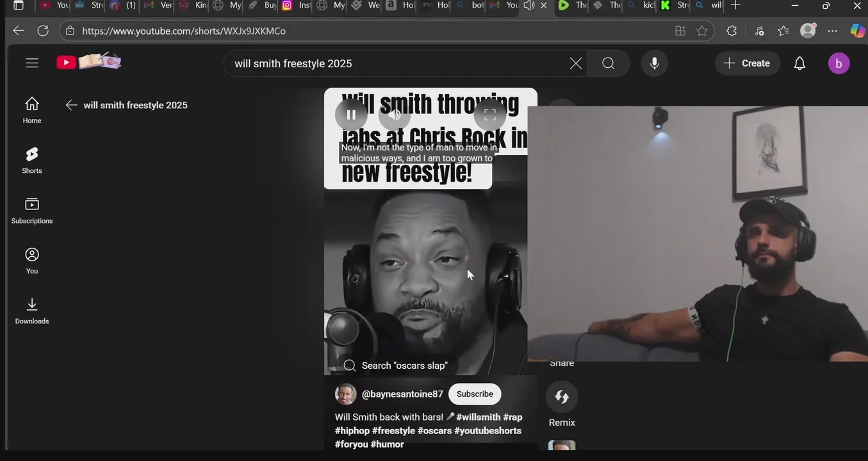Click the browser address bar URL
The width and height of the screenshot is (868, 461).
[184, 31]
